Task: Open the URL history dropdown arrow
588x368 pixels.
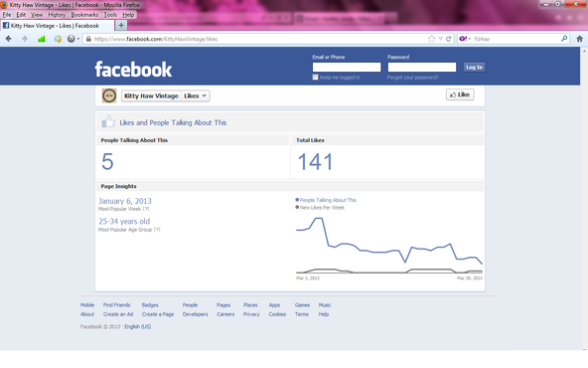Action: click(441, 39)
